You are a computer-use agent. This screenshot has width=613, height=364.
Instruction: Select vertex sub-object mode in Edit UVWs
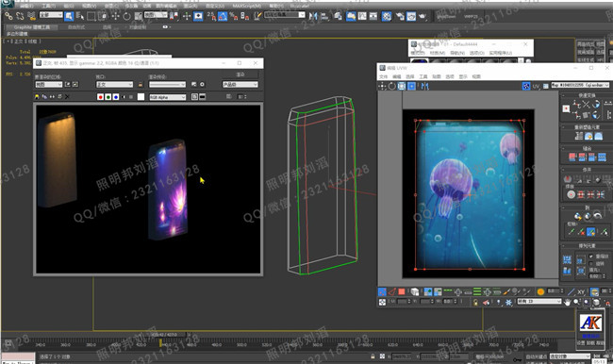coord(382,291)
